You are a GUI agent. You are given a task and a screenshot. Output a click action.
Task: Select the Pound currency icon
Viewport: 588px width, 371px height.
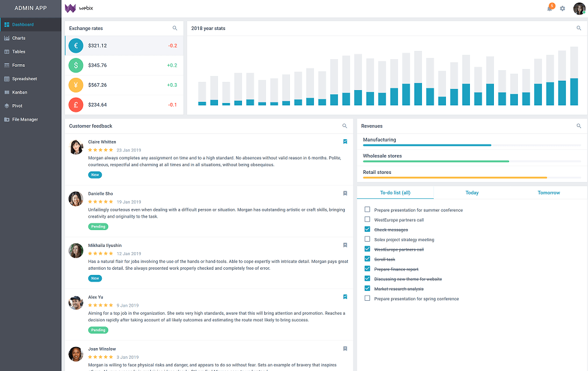[x=76, y=105]
